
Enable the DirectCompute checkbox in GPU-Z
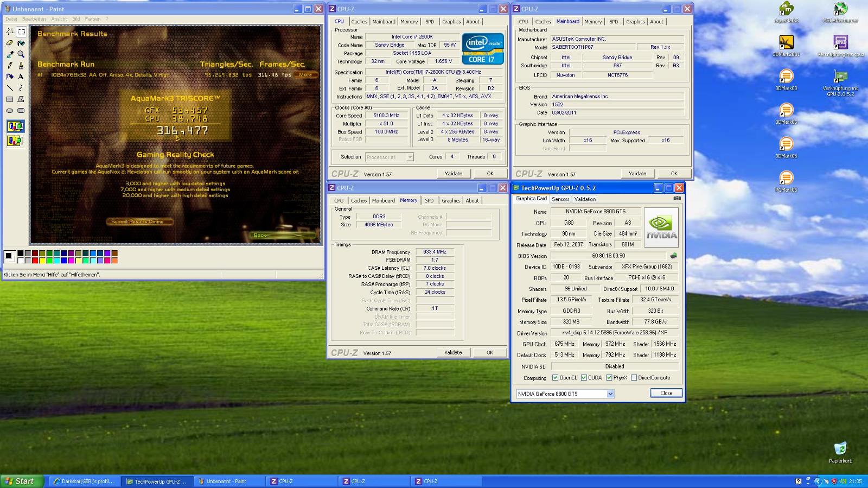point(634,378)
